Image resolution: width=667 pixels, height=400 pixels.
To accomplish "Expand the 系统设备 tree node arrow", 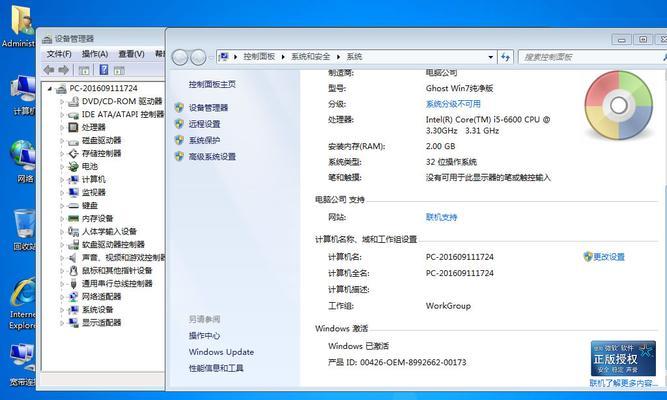I will pos(62,310).
